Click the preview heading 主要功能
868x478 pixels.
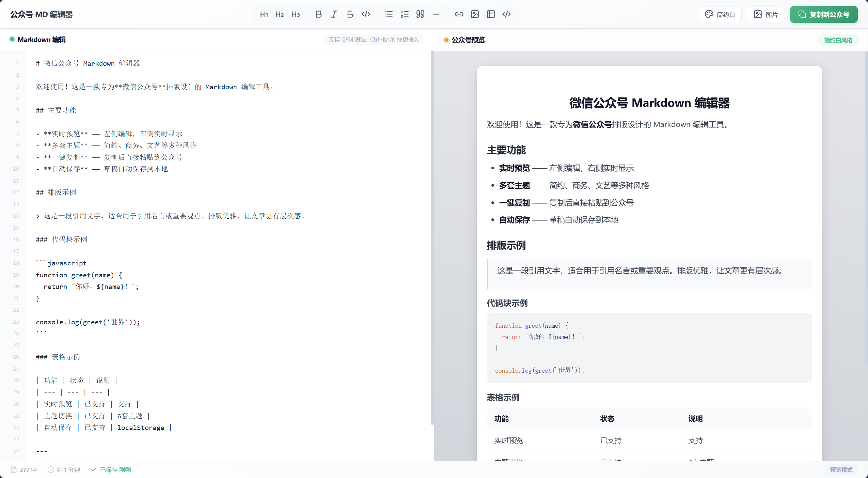coord(506,150)
